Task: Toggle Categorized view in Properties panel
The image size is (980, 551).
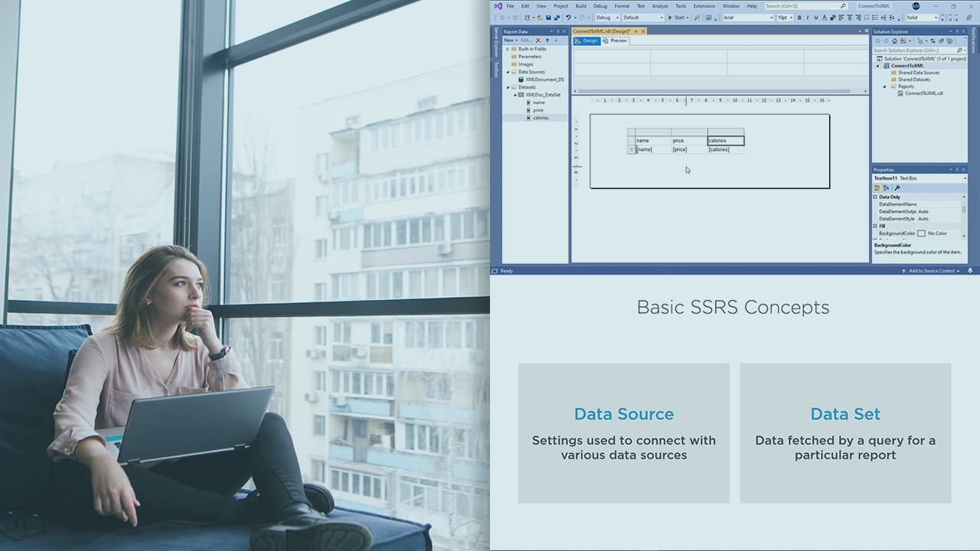Action: (x=877, y=187)
